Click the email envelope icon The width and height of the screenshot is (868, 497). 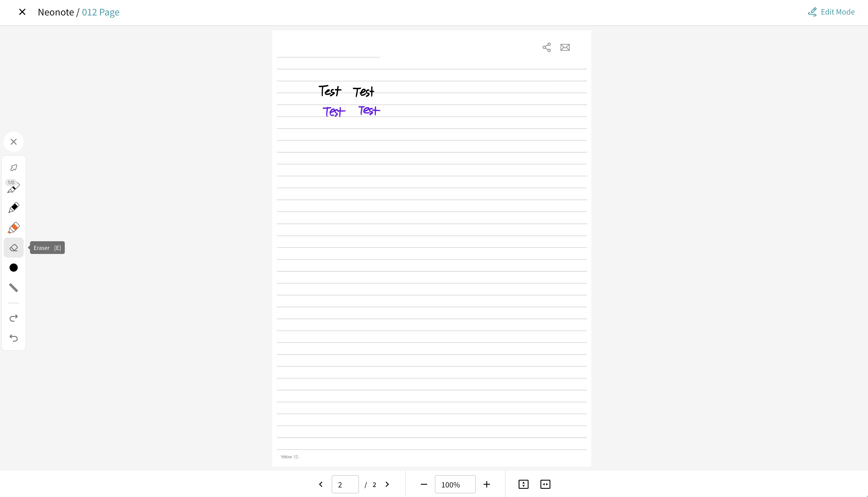(x=565, y=47)
